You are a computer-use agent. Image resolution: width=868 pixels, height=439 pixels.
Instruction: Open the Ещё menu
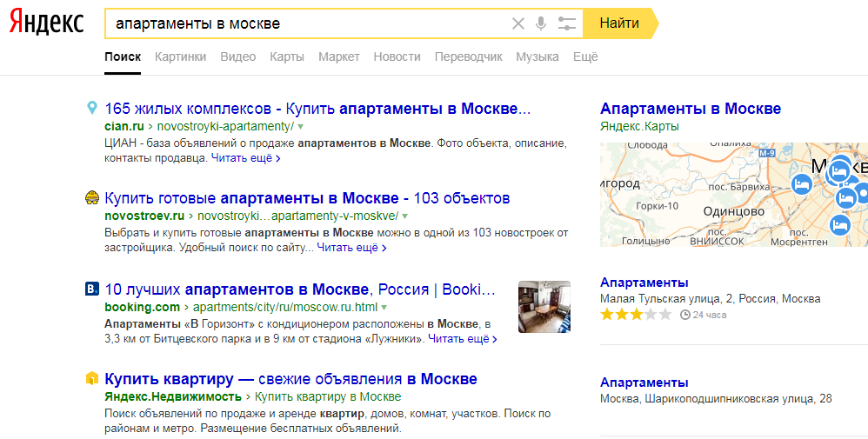pos(585,57)
